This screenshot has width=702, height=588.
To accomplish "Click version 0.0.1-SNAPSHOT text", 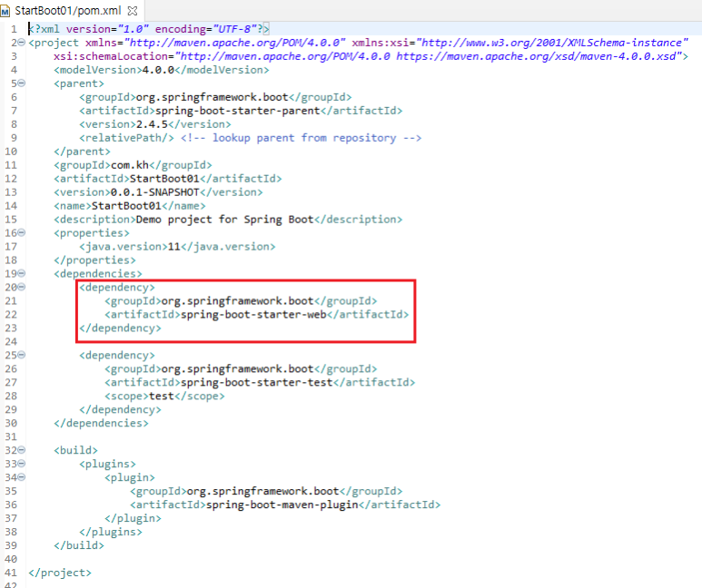I will tap(154, 192).
